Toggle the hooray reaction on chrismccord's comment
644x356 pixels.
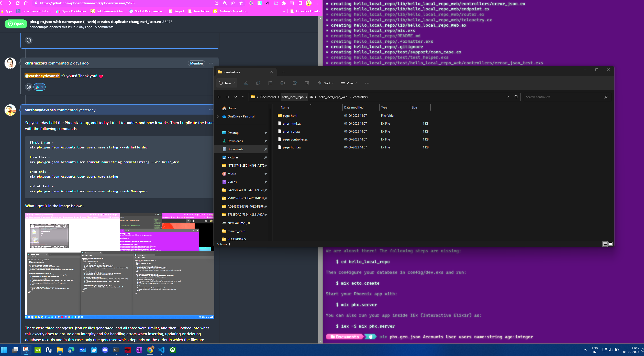39,87
